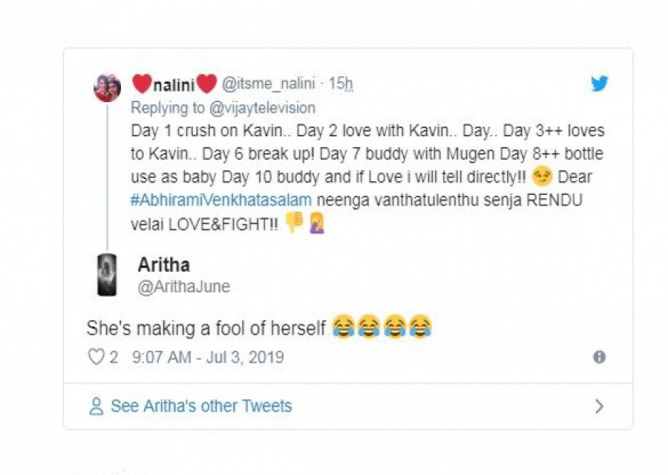Open nalini's profile picture
This screenshot has width=668, height=475.
(107, 88)
